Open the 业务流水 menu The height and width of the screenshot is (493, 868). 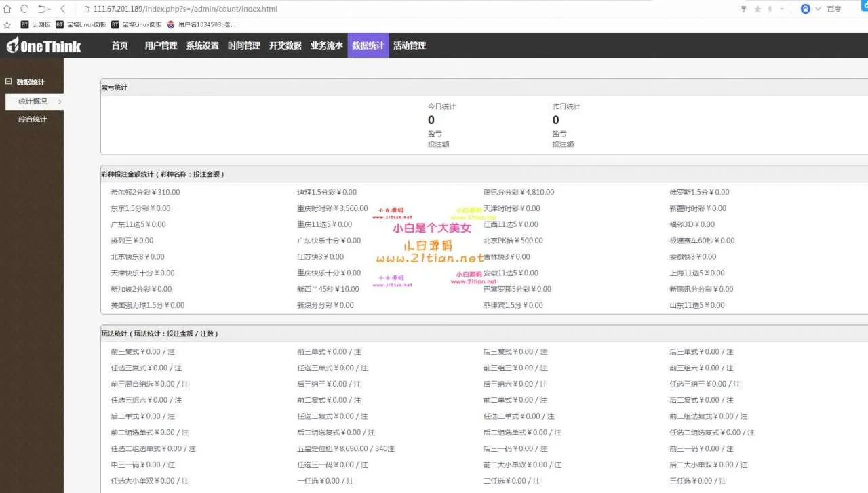(x=327, y=45)
